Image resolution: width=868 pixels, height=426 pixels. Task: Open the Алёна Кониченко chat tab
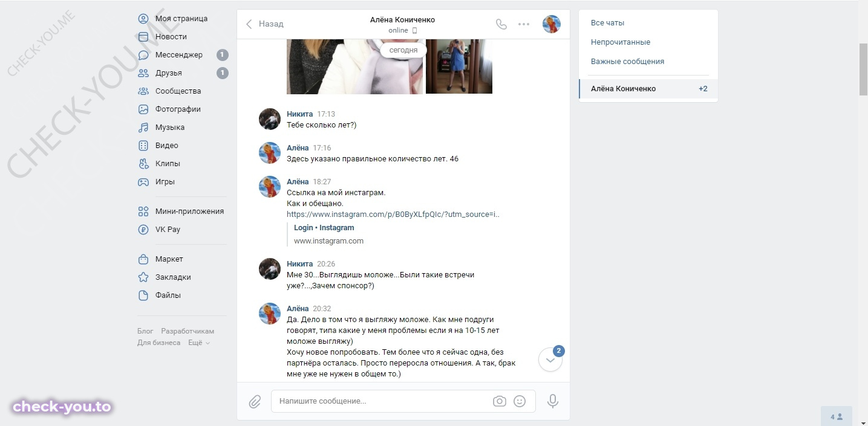click(648, 89)
